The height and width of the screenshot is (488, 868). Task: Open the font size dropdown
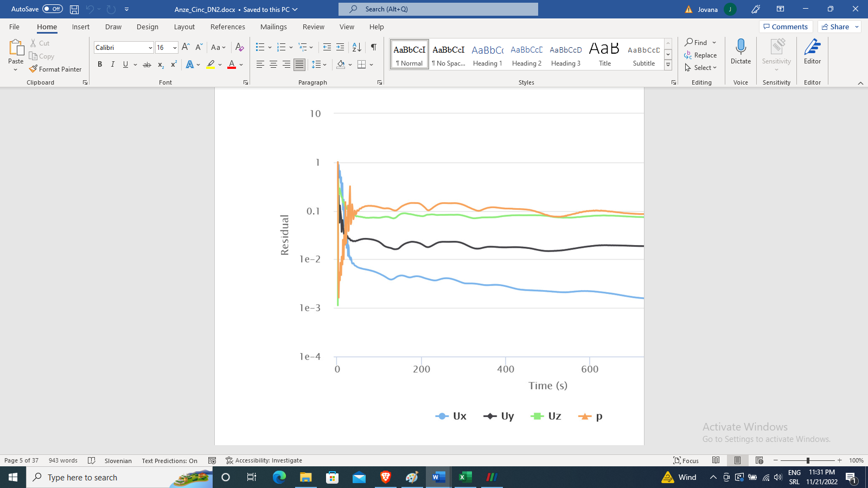click(175, 48)
